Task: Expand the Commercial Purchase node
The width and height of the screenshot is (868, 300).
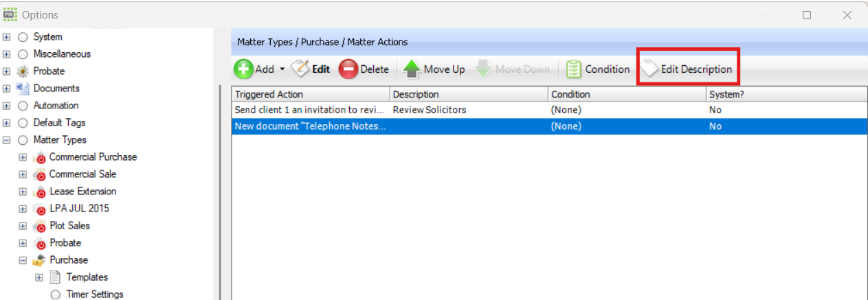Action: [x=23, y=157]
